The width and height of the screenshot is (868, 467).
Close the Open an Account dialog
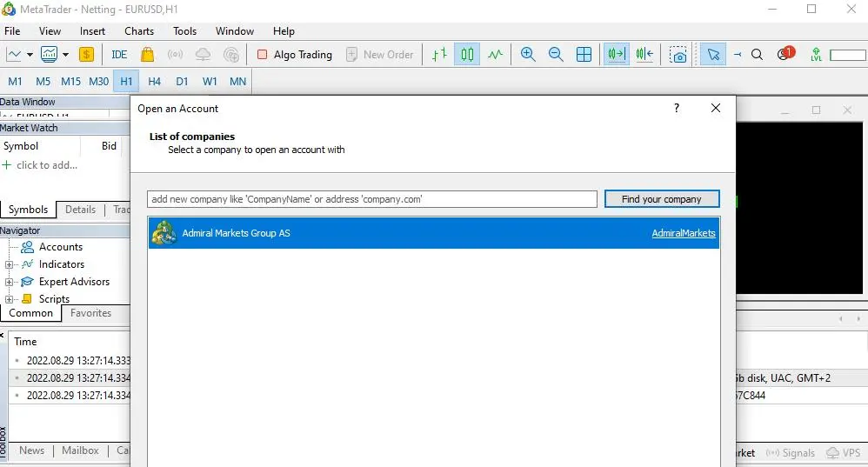point(715,108)
